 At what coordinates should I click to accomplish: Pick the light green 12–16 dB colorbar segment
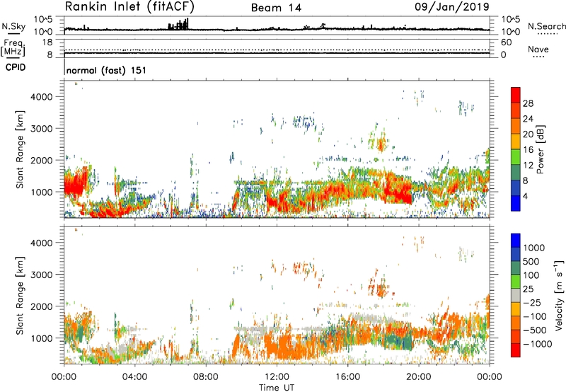click(516, 157)
